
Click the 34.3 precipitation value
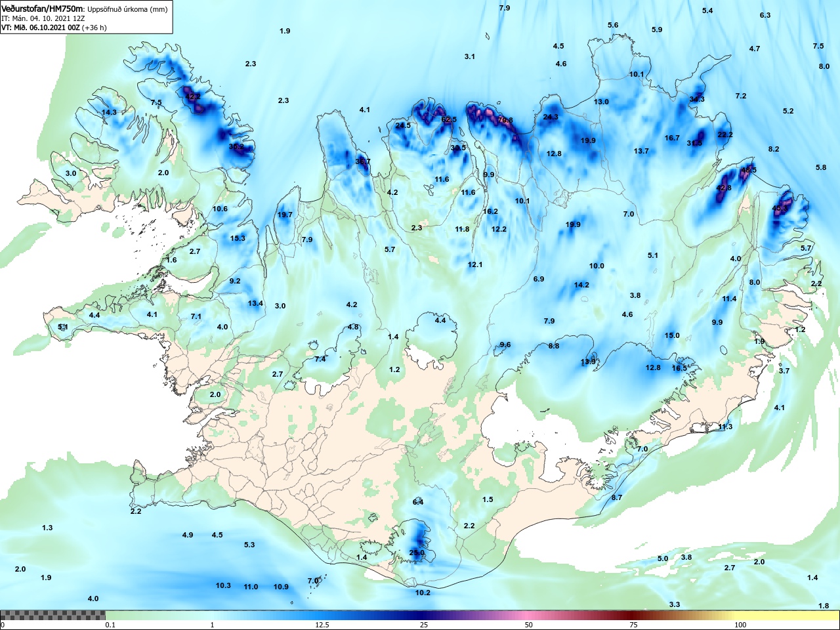pyautogui.click(x=697, y=99)
